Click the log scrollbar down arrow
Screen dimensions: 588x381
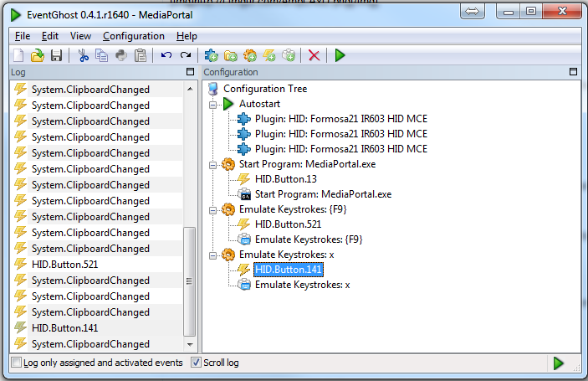tap(190, 344)
